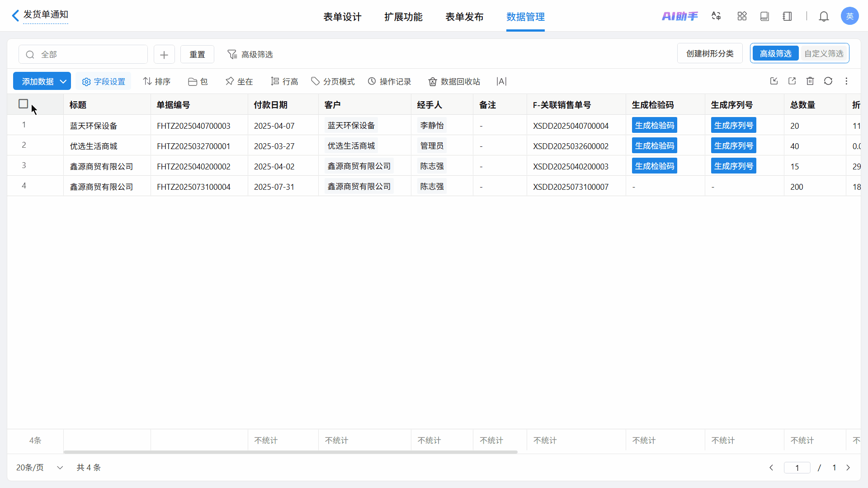This screenshot has width=868, height=488.
Task: Open the notifications bell
Action: [x=824, y=17]
